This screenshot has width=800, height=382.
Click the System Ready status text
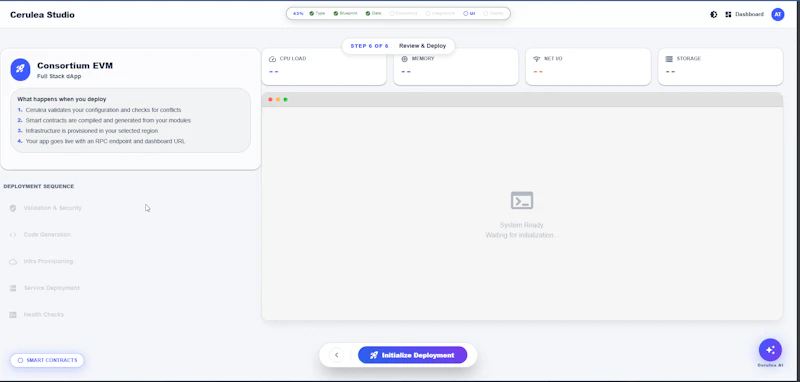pyautogui.click(x=522, y=225)
